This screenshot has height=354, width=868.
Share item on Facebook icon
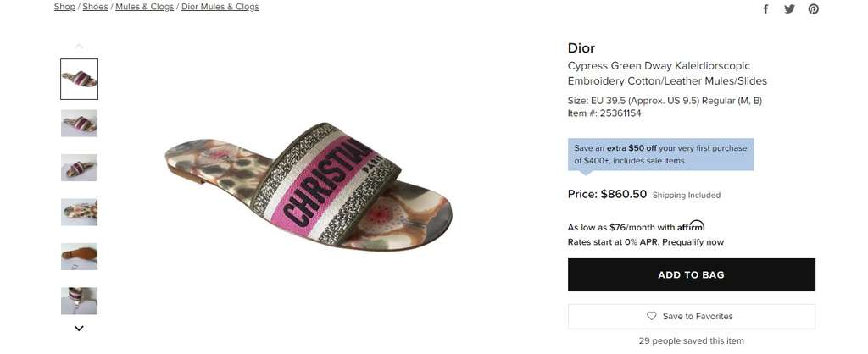765,8
